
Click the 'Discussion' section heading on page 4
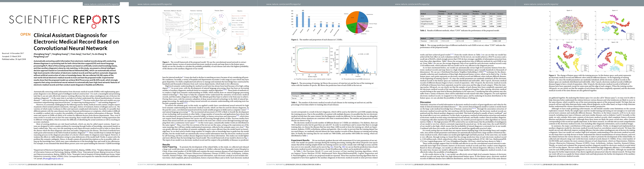425,102
